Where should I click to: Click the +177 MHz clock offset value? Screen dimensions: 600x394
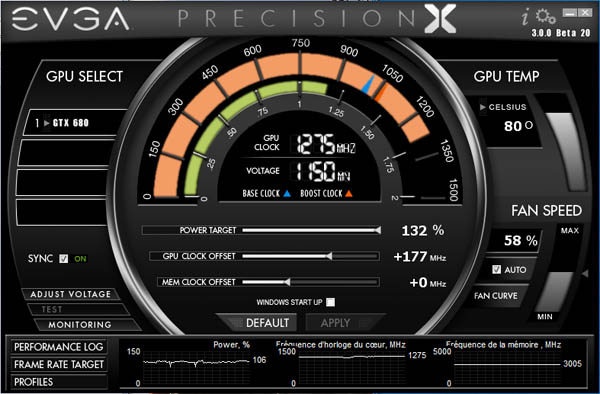(x=420, y=257)
